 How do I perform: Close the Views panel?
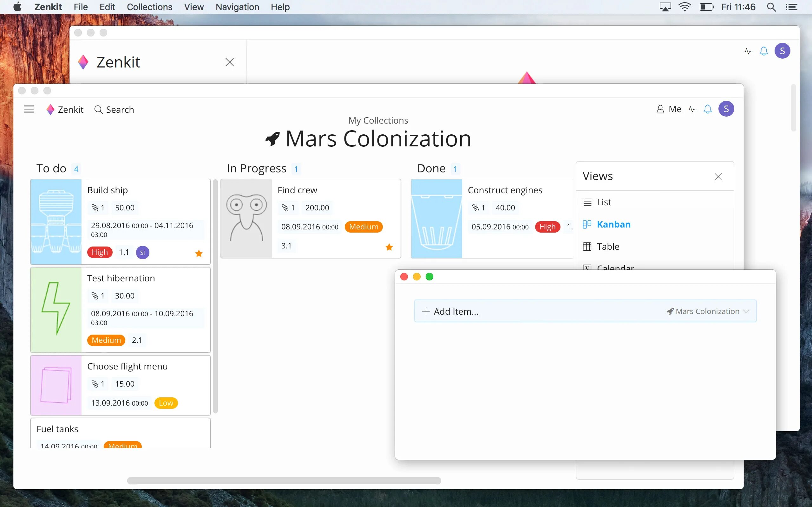point(718,177)
